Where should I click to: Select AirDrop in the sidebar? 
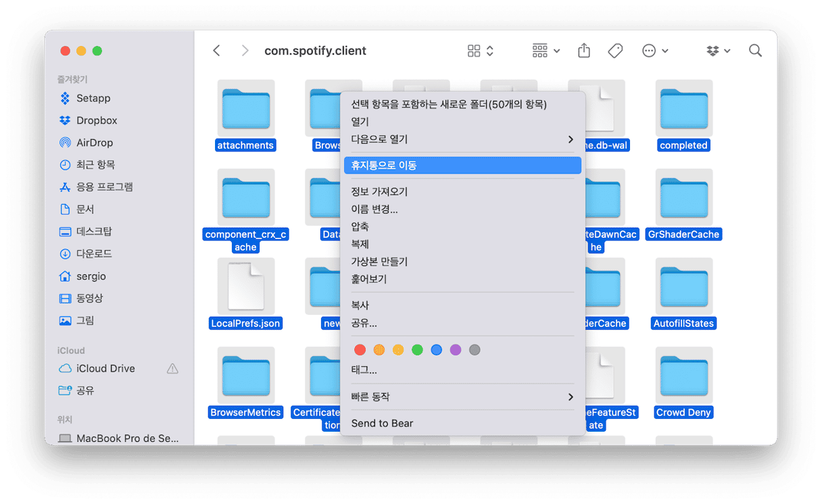[x=94, y=143]
